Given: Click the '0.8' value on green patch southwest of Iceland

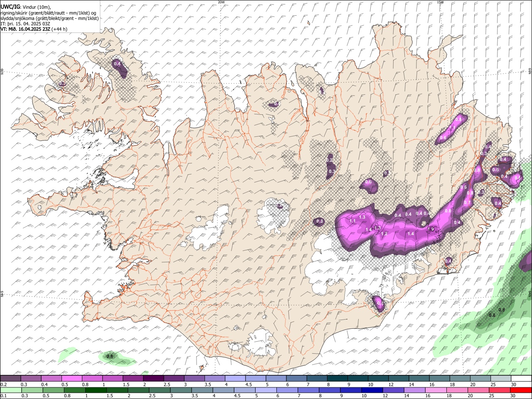Looking at the screenshot, I should (x=110, y=356).
